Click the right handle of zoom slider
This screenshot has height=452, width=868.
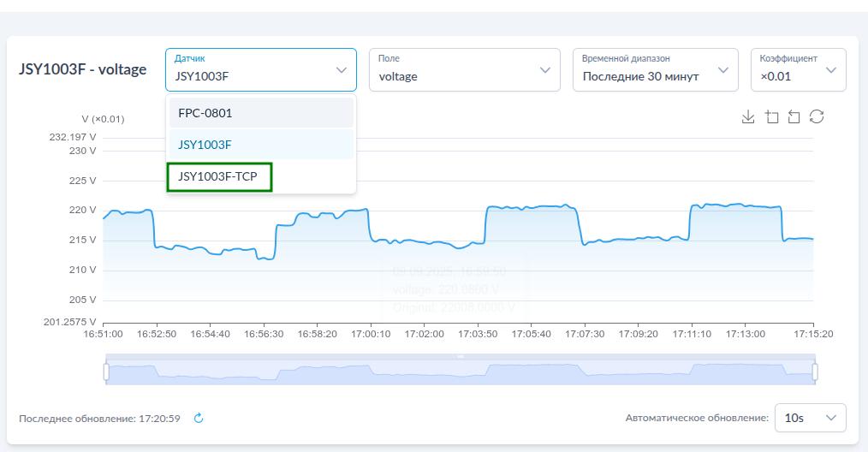point(815,372)
